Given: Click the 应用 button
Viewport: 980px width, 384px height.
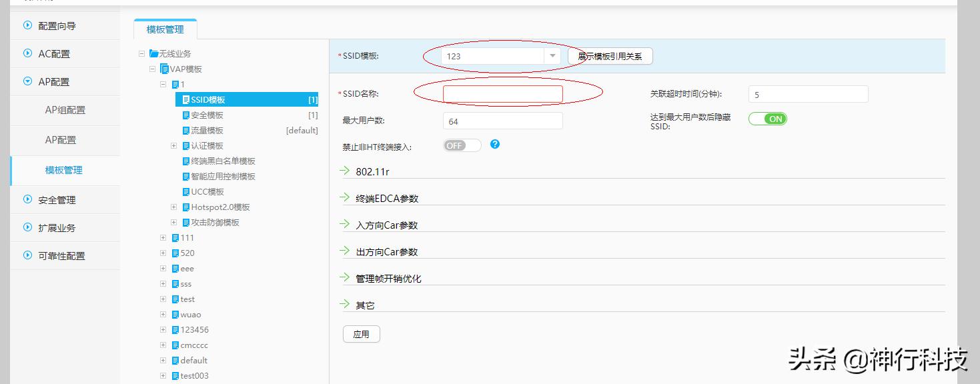Looking at the screenshot, I should click(361, 333).
